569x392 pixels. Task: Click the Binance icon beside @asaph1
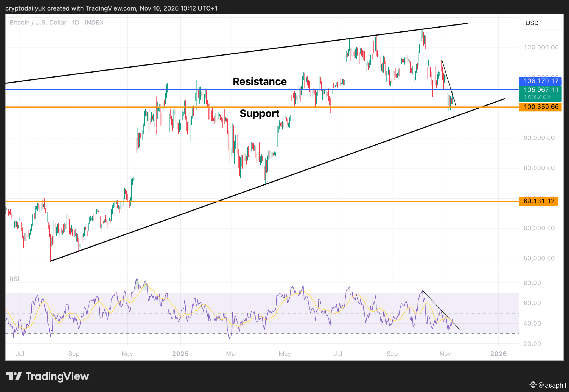click(x=533, y=385)
